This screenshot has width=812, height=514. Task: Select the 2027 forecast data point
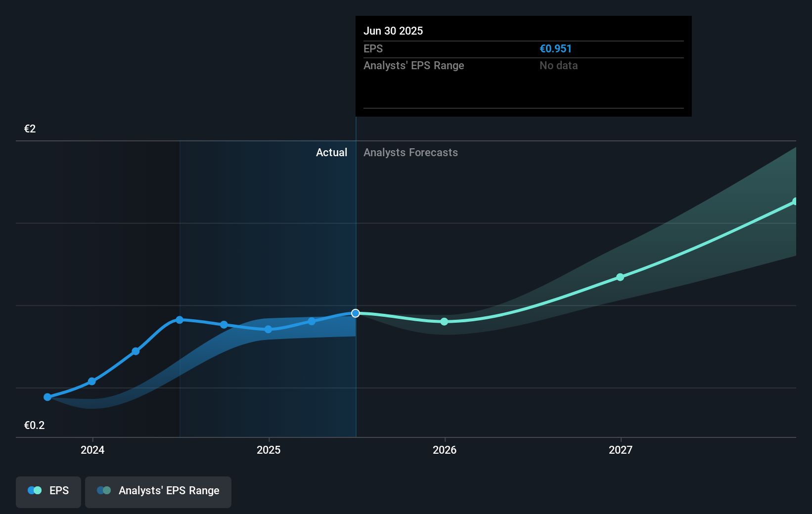621,277
